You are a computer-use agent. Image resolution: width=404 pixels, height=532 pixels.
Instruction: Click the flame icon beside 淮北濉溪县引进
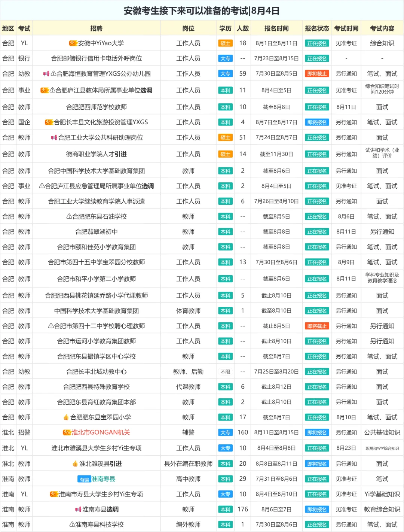coord(75,464)
